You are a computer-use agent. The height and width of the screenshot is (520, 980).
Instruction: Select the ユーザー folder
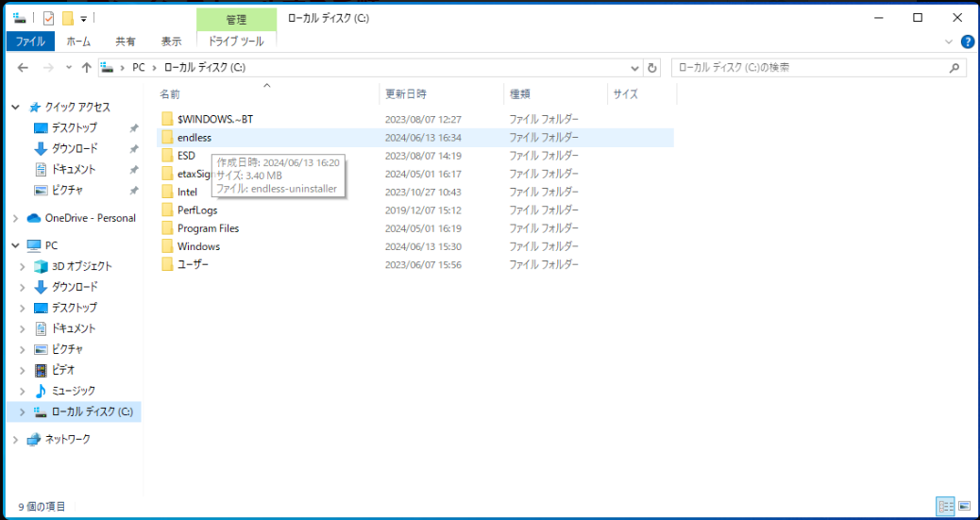[x=415, y=264]
